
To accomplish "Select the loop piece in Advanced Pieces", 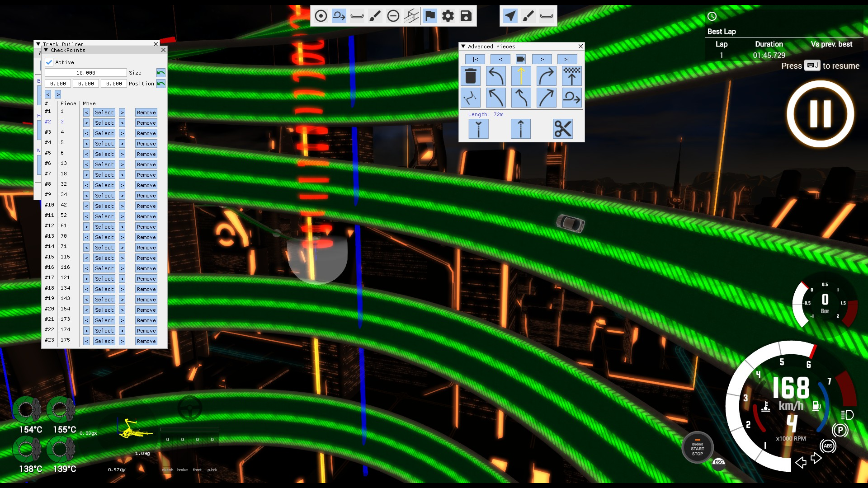I will coord(571,98).
